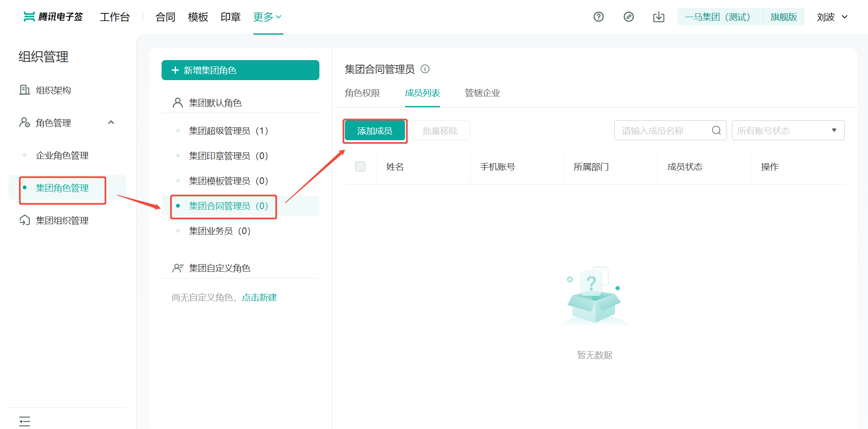Click the 添加成员 button

click(375, 131)
